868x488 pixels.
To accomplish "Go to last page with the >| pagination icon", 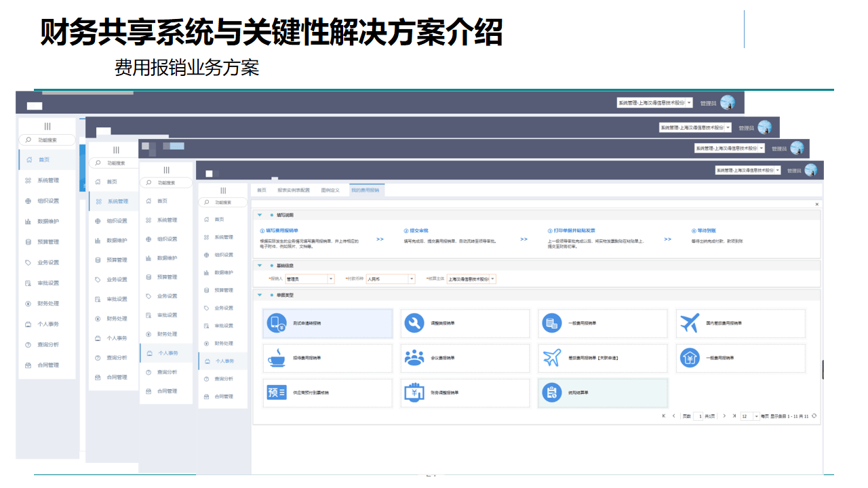I will (x=734, y=416).
